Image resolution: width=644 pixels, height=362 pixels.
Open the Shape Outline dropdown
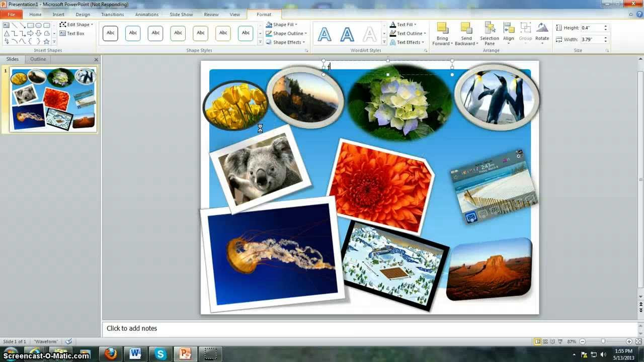[x=285, y=33]
